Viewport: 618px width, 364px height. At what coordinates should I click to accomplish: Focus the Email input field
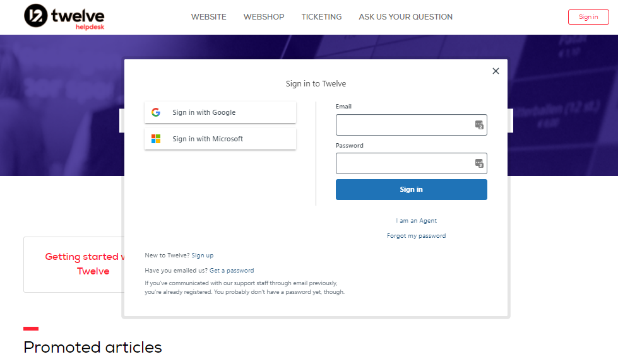pos(411,125)
